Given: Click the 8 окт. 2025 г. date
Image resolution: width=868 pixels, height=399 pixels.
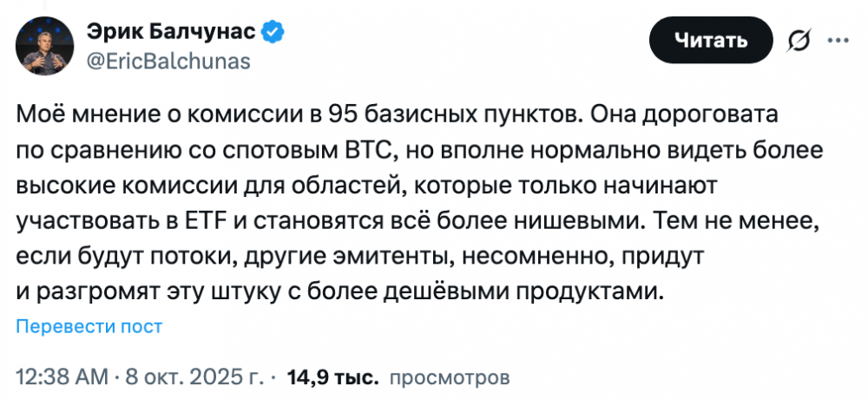Looking at the screenshot, I should coord(196,377).
